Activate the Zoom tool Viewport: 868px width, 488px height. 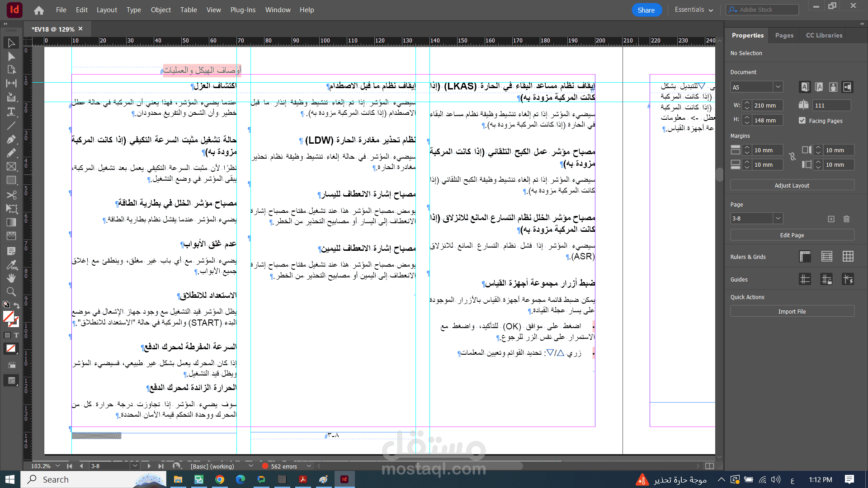11,291
